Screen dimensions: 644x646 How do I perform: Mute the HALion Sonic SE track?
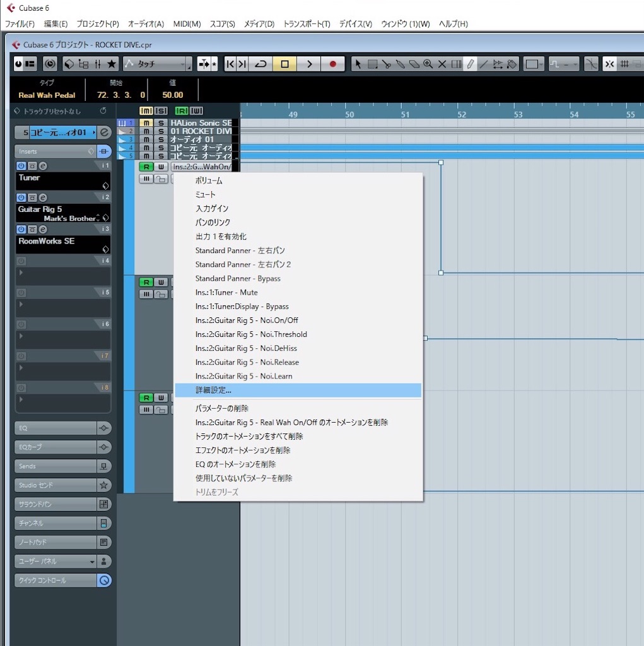[x=146, y=123]
